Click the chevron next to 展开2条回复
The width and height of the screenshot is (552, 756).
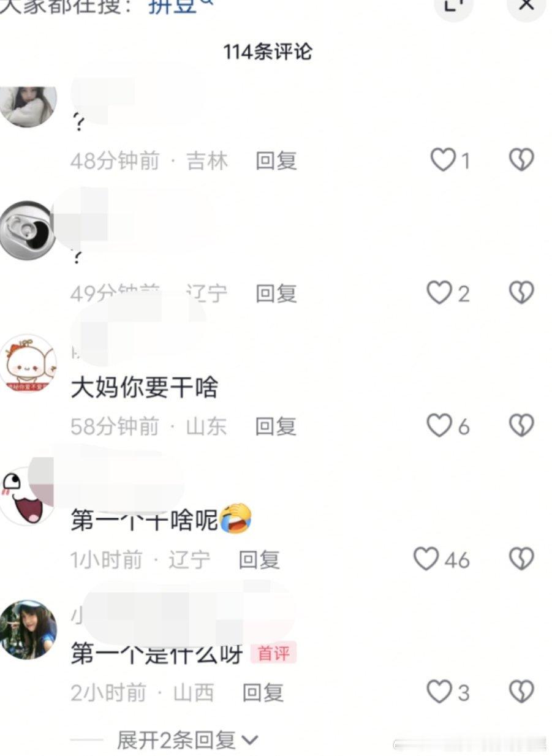point(250,741)
